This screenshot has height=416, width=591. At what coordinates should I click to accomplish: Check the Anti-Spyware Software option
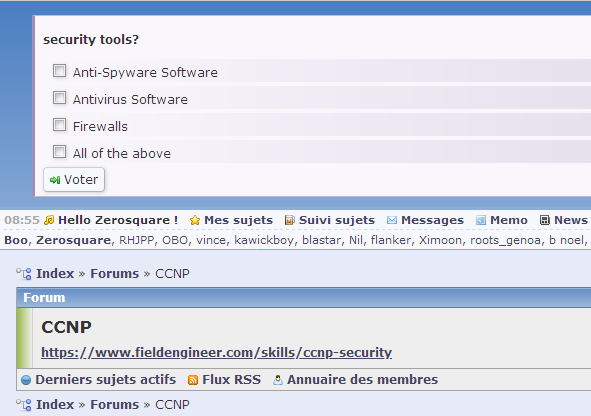pyautogui.click(x=60, y=70)
